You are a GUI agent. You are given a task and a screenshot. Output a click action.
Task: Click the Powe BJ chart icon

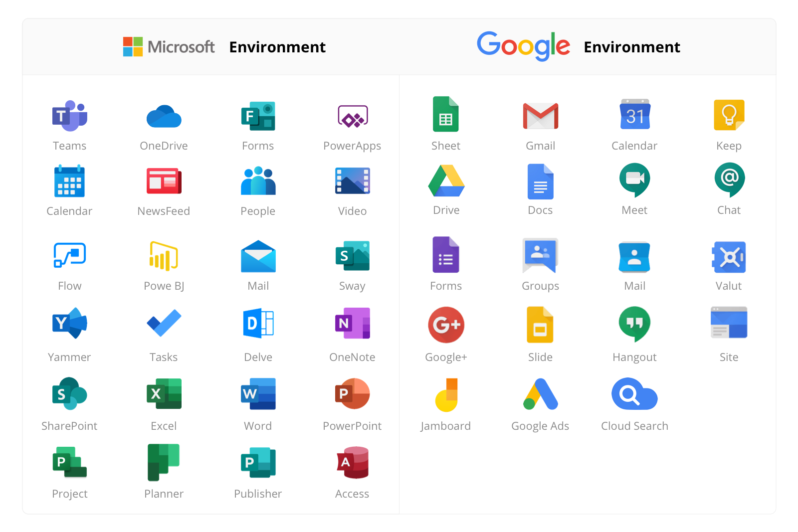pyautogui.click(x=164, y=256)
